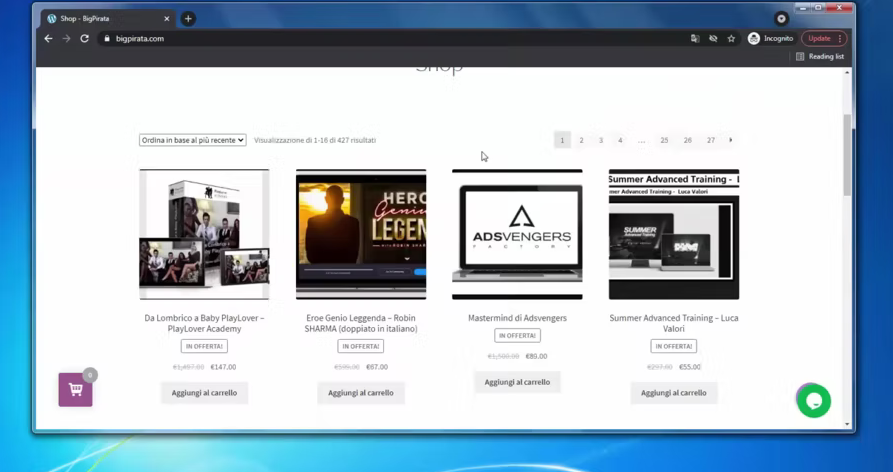Viewport: 893px width, 472px height.
Task: Click the browser forward arrow
Action: coord(67,39)
